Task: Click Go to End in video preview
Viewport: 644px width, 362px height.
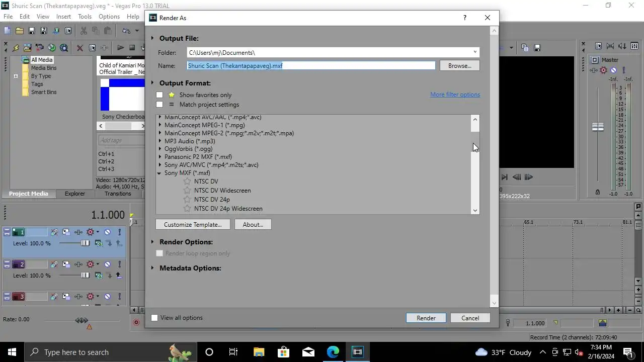Action: pos(504,177)
